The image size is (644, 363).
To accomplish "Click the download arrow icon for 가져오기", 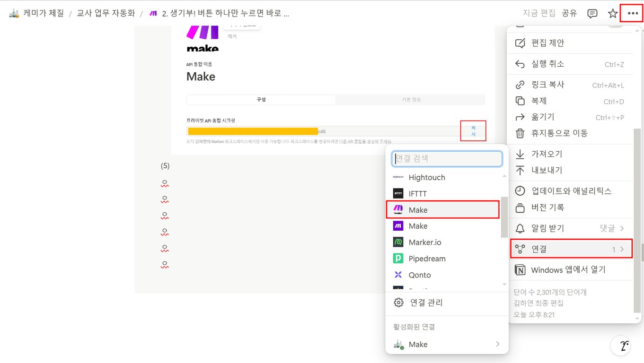I will (x=520, y=154).
